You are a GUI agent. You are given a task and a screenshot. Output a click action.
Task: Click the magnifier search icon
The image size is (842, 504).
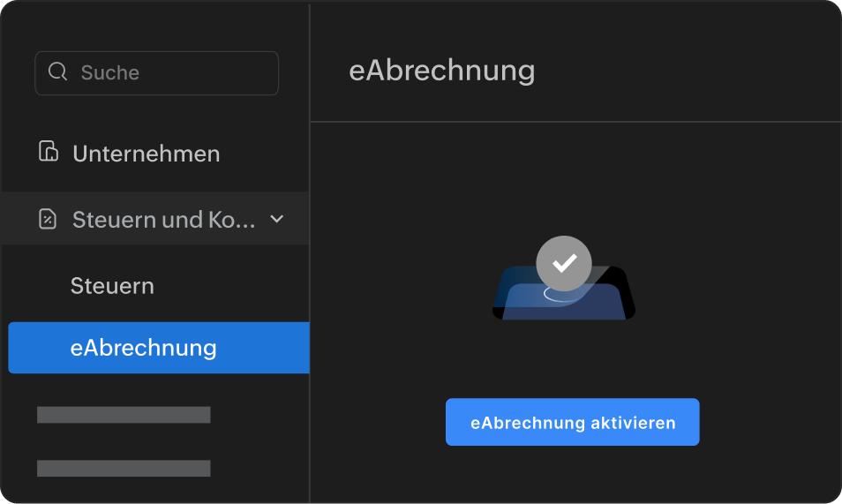pos(58,72)
